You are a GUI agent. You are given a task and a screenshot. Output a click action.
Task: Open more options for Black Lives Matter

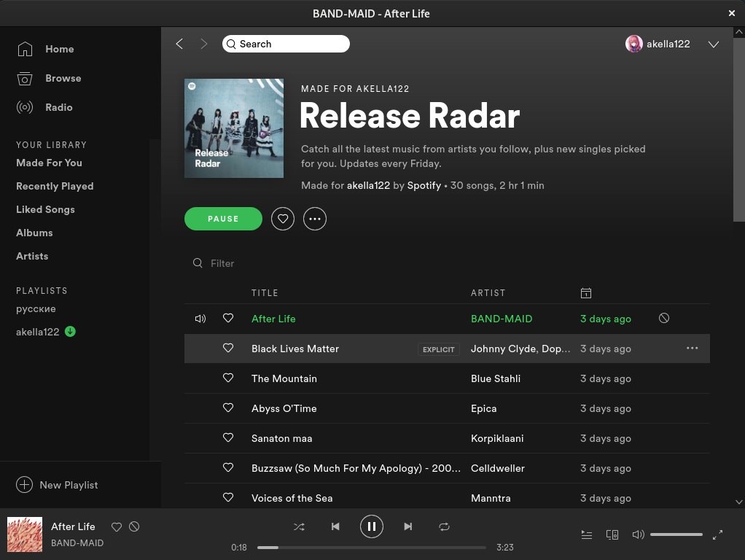692,348
